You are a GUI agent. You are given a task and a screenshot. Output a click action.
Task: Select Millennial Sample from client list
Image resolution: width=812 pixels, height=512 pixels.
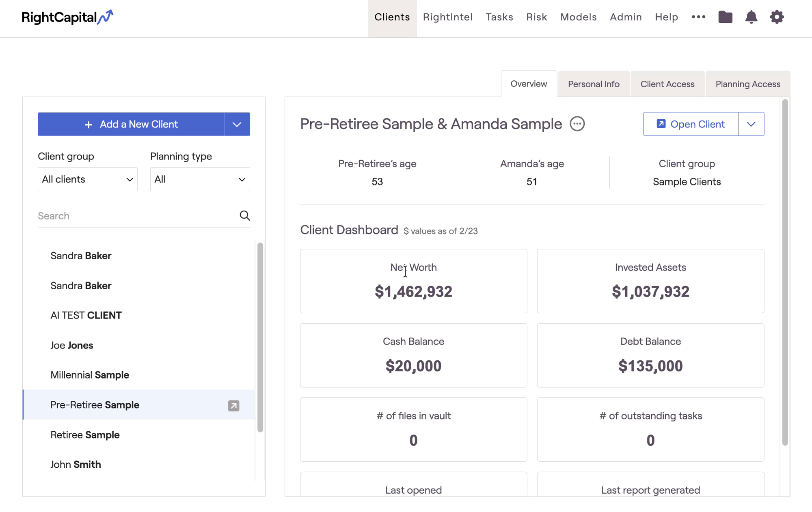pos(90,375)
